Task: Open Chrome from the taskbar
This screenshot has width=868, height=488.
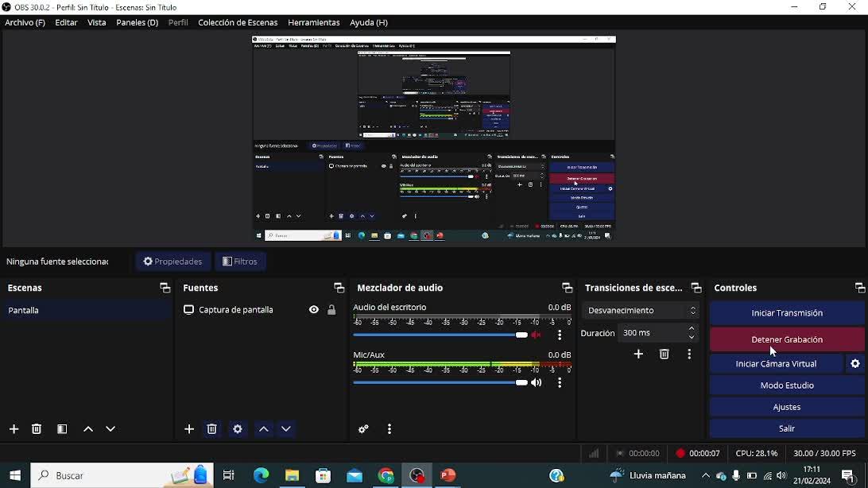Action: (x=386, y=475)
